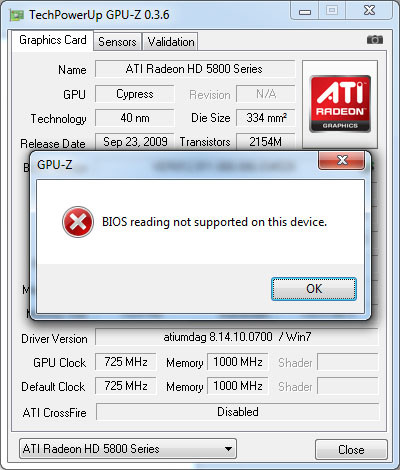400x470 pixels.
Task: Click the Die Size field
Action: pyautogui.click(x=266, y=118)
